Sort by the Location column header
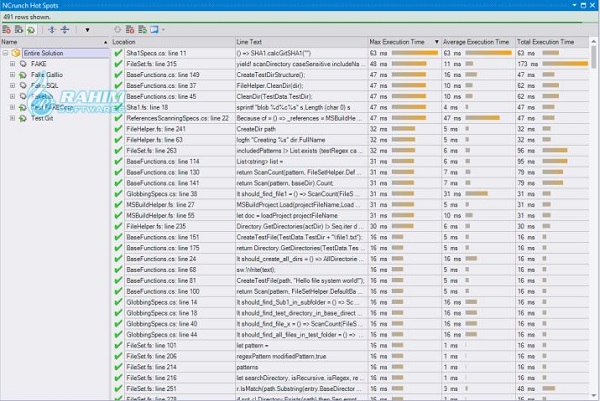 [173, 42]
